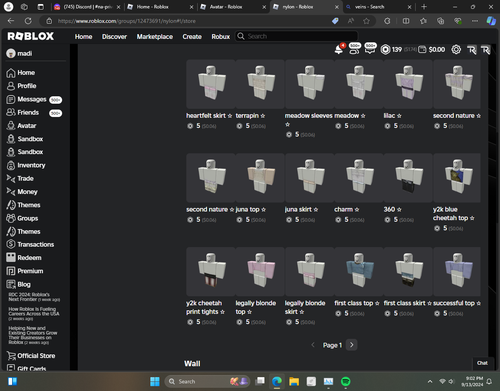The height and width of the screenshot is (391, 500).
Task: Click Marketplace in the top navigation
Action: 155,37
